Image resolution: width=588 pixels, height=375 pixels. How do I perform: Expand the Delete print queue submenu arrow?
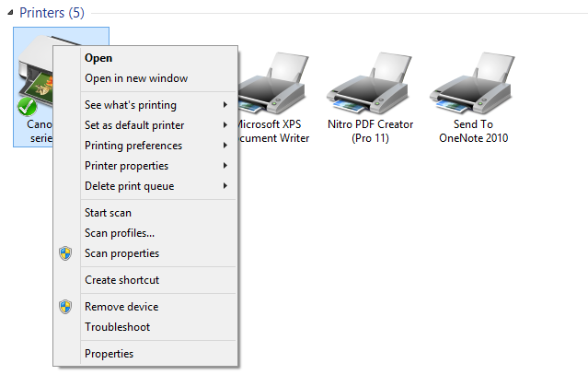(x=225, y=186)
